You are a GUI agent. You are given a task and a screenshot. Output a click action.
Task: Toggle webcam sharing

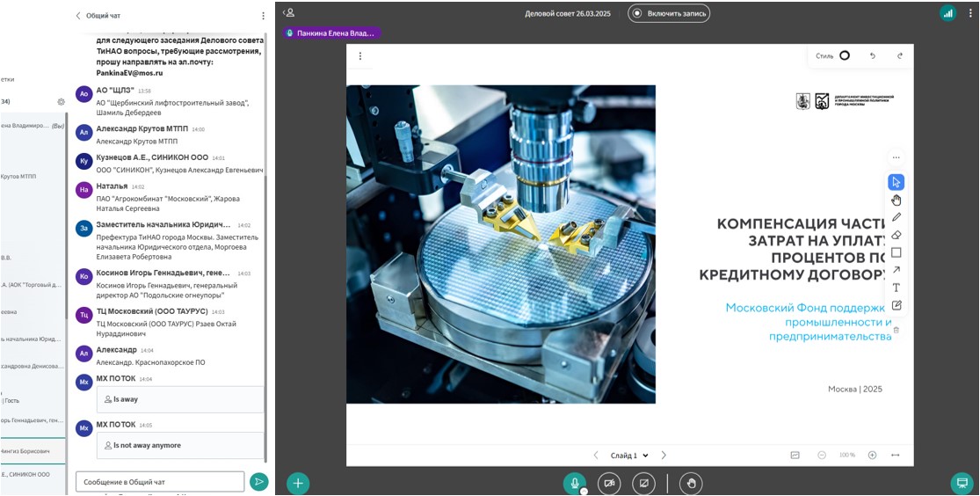tap(608, 483)
